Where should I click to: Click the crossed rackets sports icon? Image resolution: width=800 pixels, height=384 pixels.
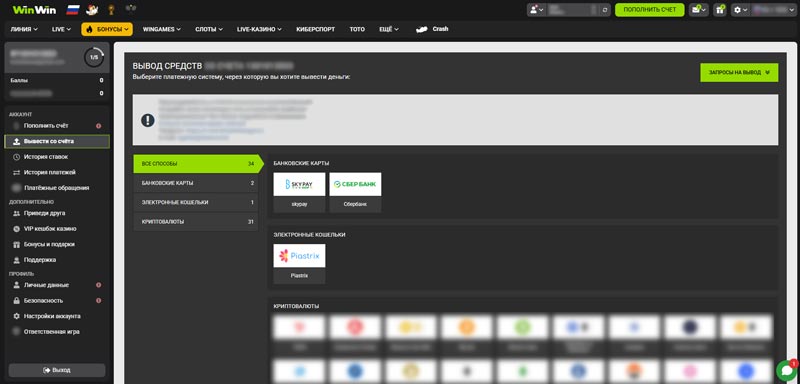point(131,8)
